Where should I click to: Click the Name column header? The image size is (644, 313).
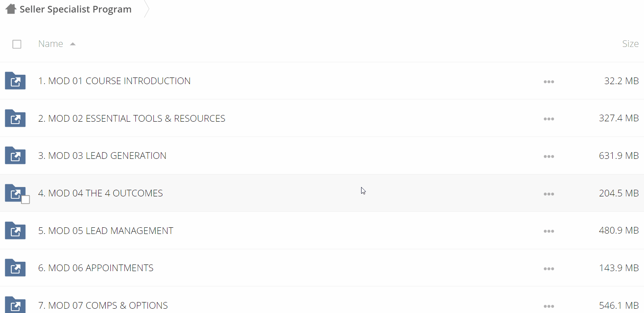click(x=50, y=44)
